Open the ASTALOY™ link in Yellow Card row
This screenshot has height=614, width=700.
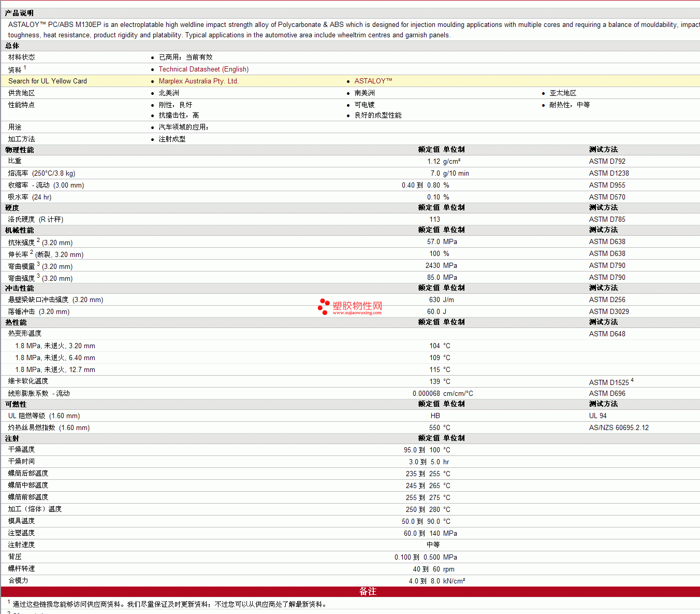(373, 81)
